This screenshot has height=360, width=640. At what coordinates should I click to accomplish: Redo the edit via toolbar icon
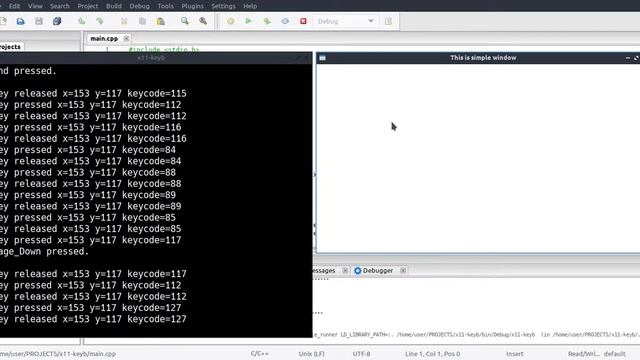point(100,21)
